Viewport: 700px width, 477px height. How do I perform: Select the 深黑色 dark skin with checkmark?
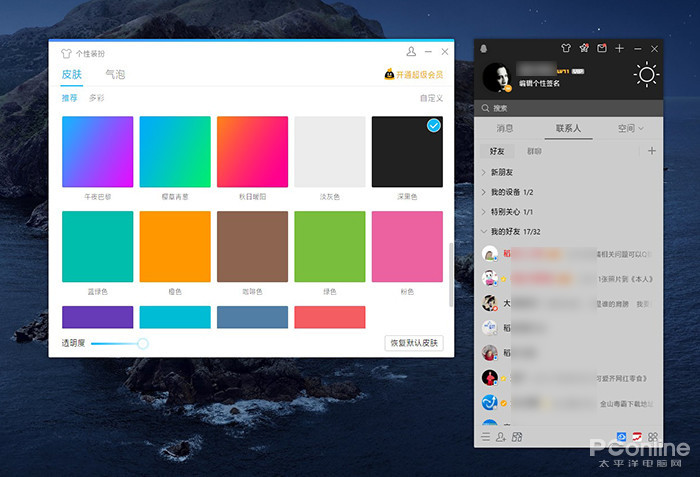click(x=407, y=152)
